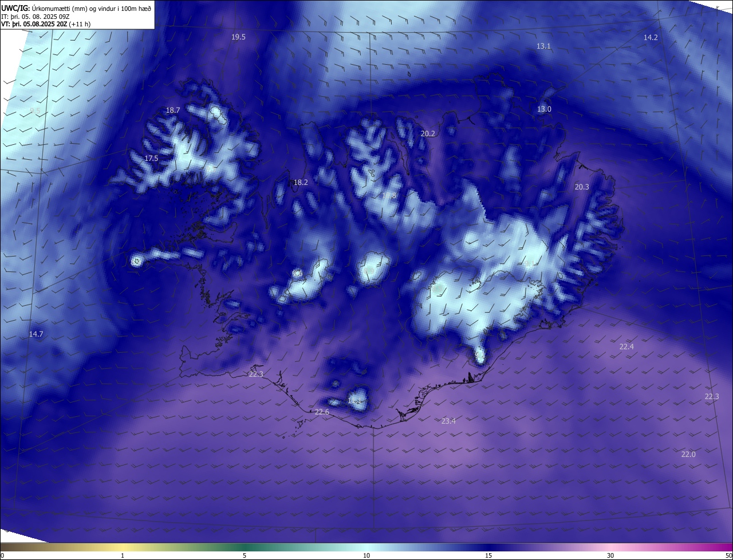The height and width of the screenshot is (560, 733).
Task: Click the "VT: þri. 05.08.2025 20Z (+11 h)" line
Action: [46, 24]
